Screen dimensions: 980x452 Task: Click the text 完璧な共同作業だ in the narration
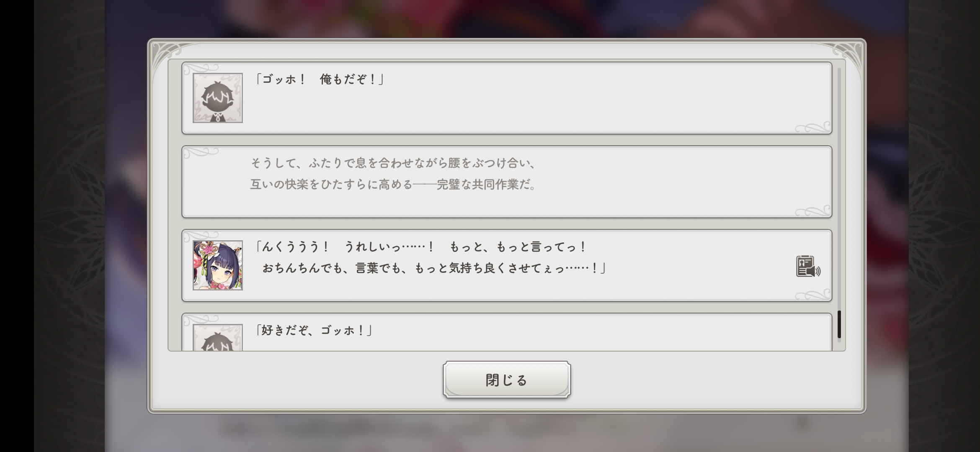point(484,185)
